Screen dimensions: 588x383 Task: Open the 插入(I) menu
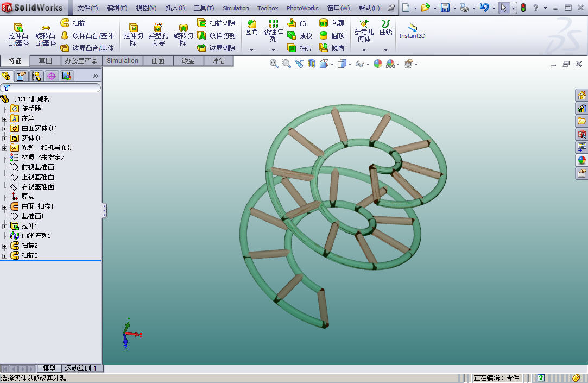pyautogui.click(x=175, y=8)
